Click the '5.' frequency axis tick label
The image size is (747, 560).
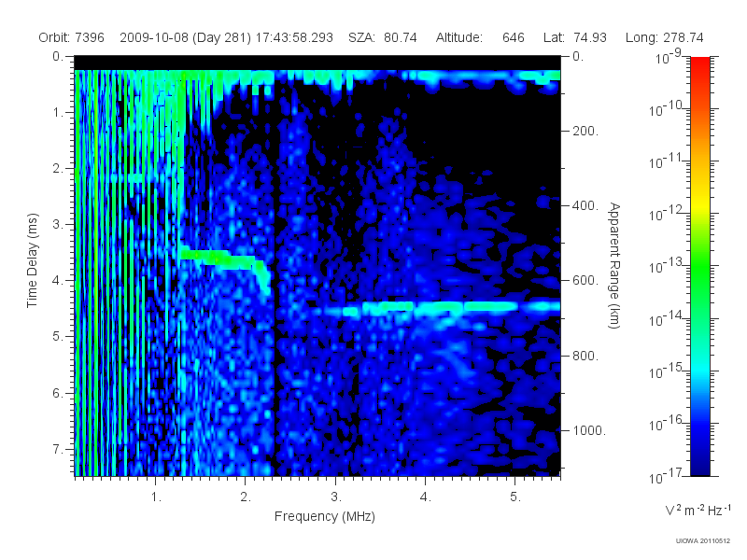tap(515, 497)
